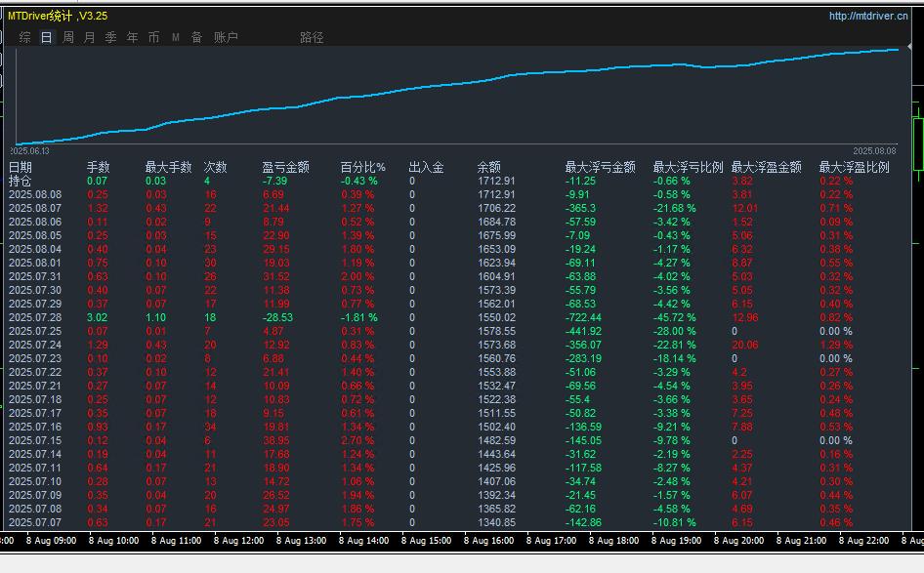
Task: Switch to the 币 currency tab
Action: click(x=154, y=37)
